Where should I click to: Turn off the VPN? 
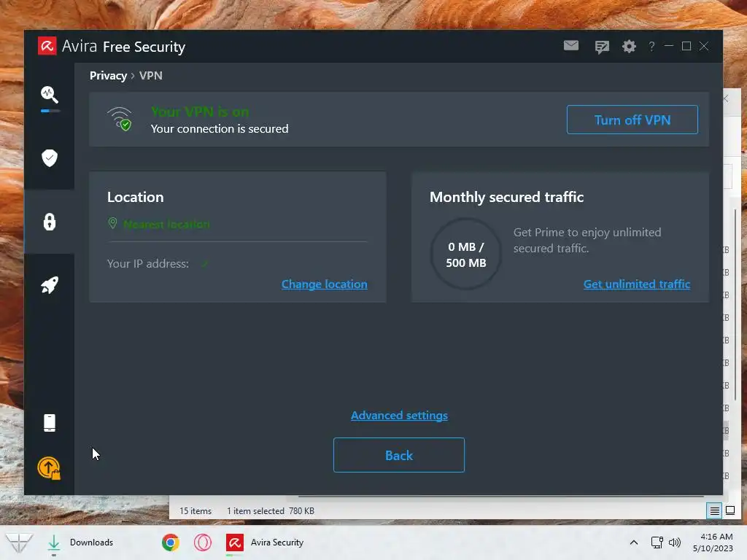click(632, 120)
